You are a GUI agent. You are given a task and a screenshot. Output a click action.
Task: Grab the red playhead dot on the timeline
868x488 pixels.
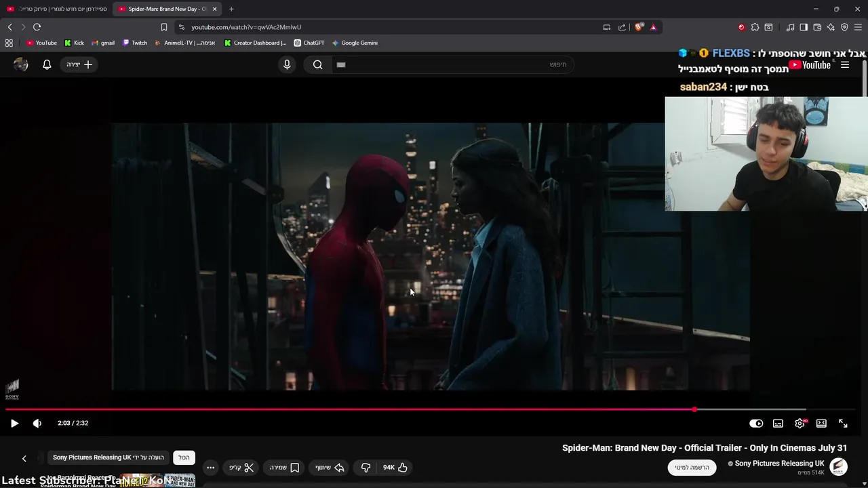coord(694,409)
